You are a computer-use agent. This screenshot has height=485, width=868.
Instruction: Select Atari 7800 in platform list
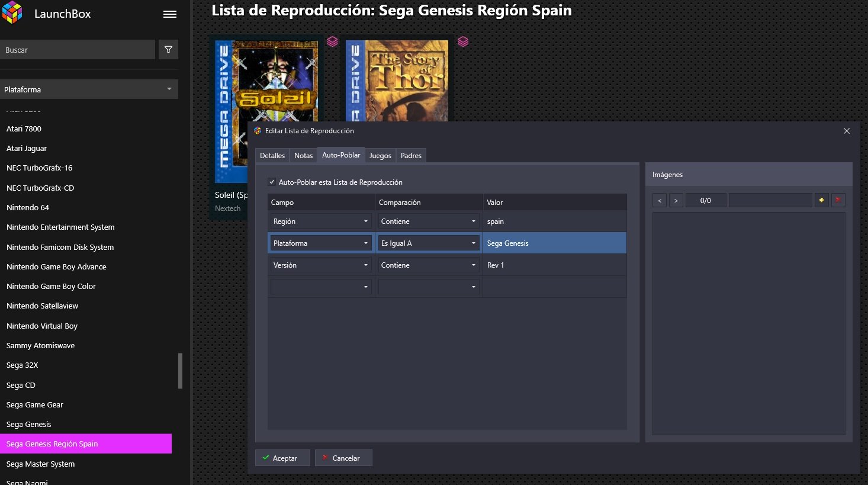coord(24,129)
